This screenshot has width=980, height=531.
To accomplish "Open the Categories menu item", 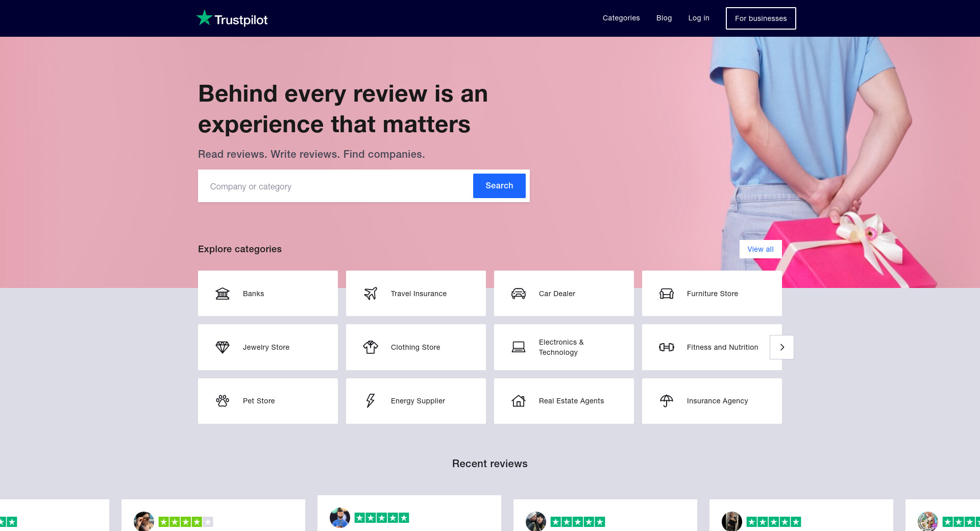I will point(621,18).
